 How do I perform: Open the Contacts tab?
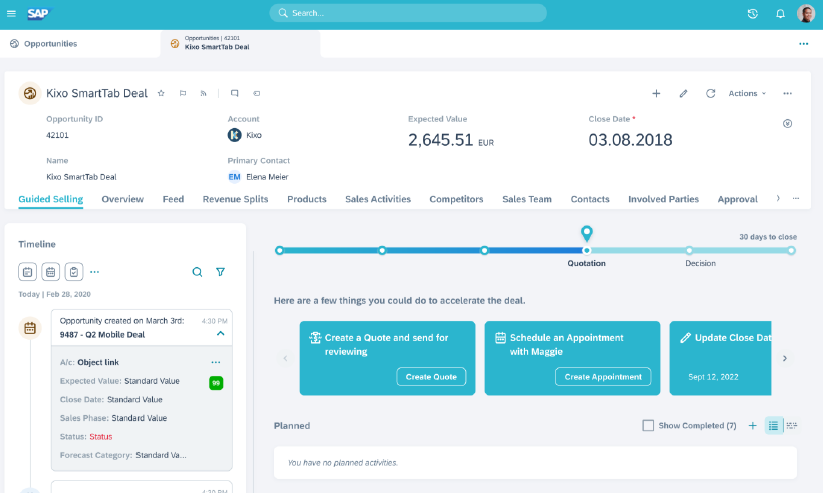point(590,199)
